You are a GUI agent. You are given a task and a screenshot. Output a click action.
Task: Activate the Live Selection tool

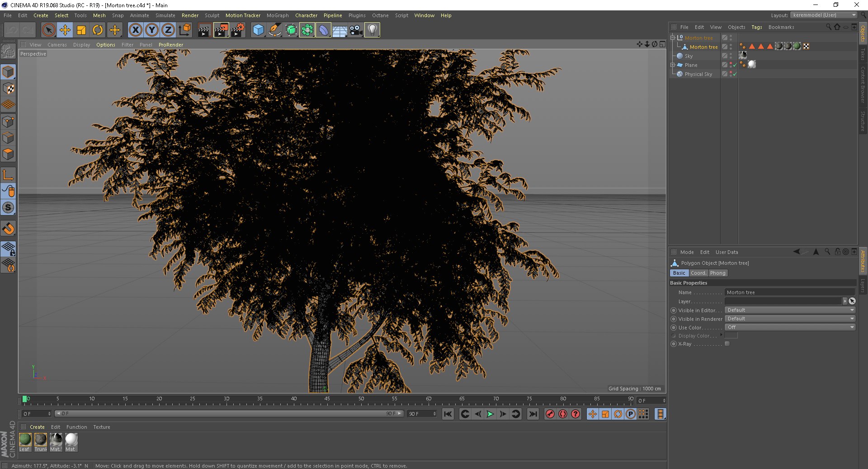(48, 30)
